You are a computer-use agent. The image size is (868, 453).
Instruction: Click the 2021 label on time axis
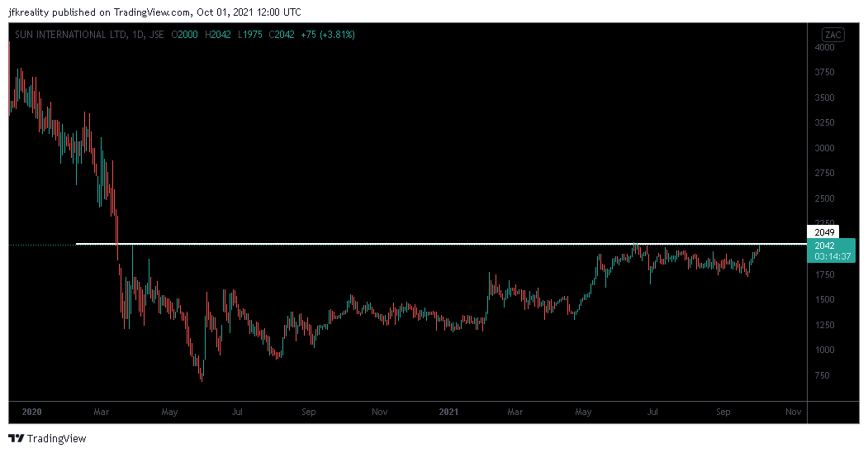coord(448,412)
